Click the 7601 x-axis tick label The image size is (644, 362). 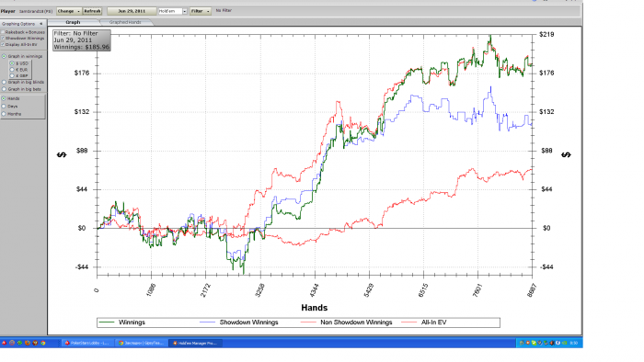477,289
